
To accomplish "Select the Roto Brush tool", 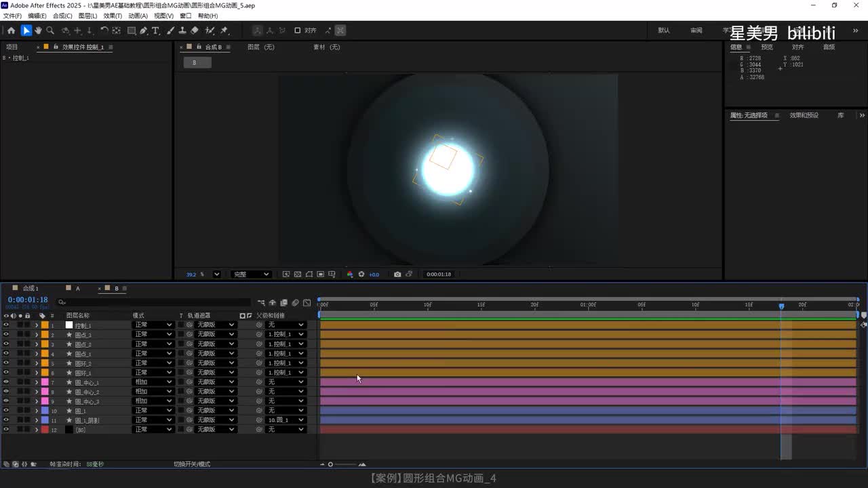I will click(210, 30).
